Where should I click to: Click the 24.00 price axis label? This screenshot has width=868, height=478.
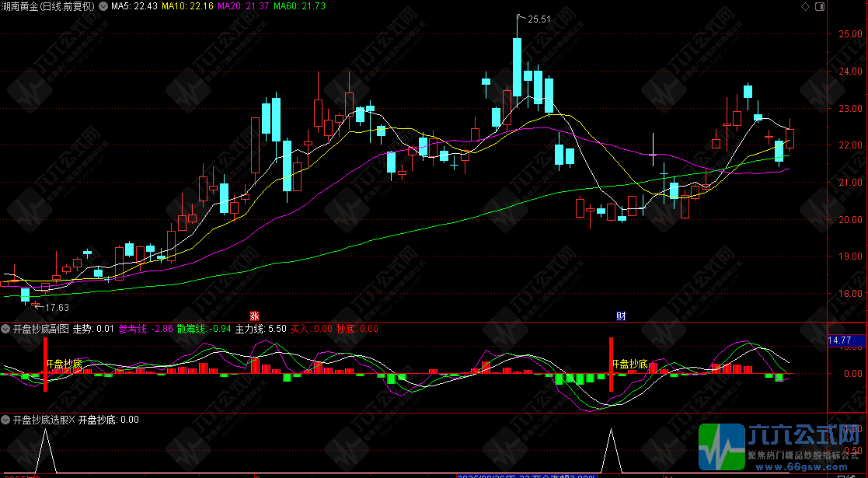[x=852, y=72]
